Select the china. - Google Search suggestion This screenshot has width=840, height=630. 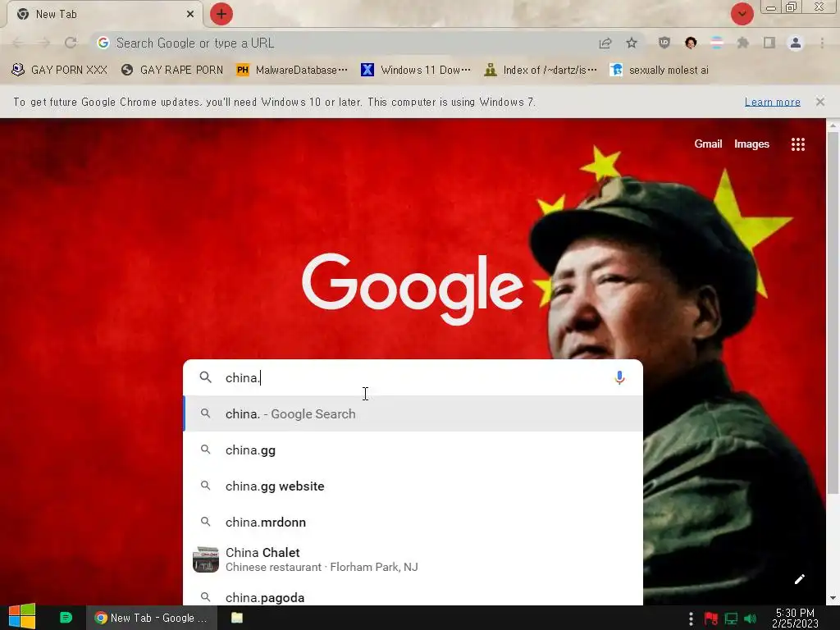click(x=413, y=413)
